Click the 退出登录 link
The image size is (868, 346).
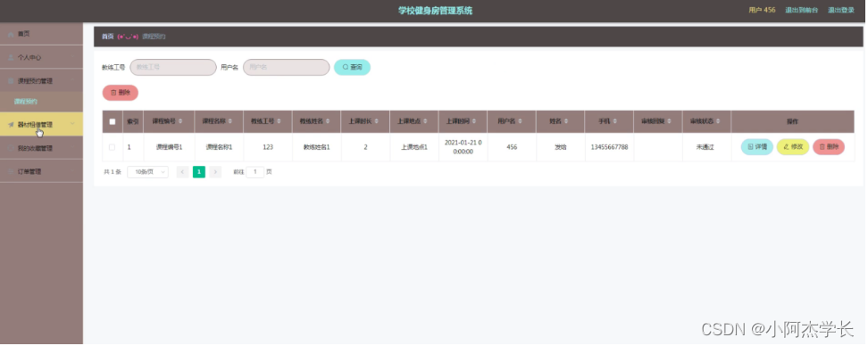tap(841, 10)
